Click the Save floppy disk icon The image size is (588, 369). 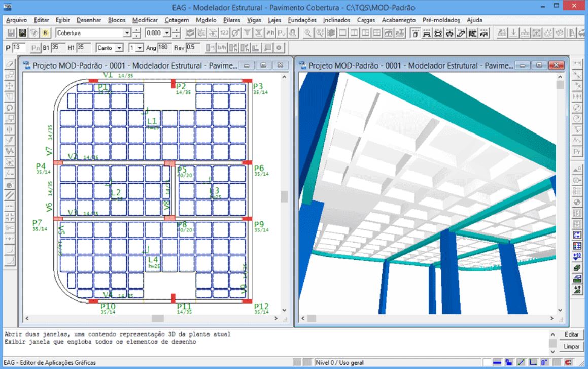[x=11, y=33]
